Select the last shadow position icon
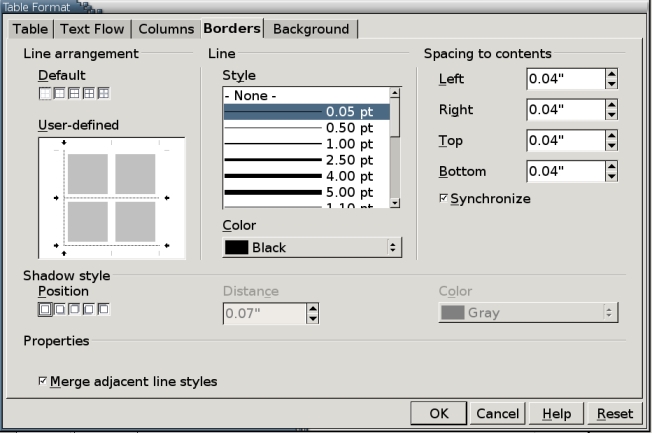This screenshot has width=652, height=433. 104,309
